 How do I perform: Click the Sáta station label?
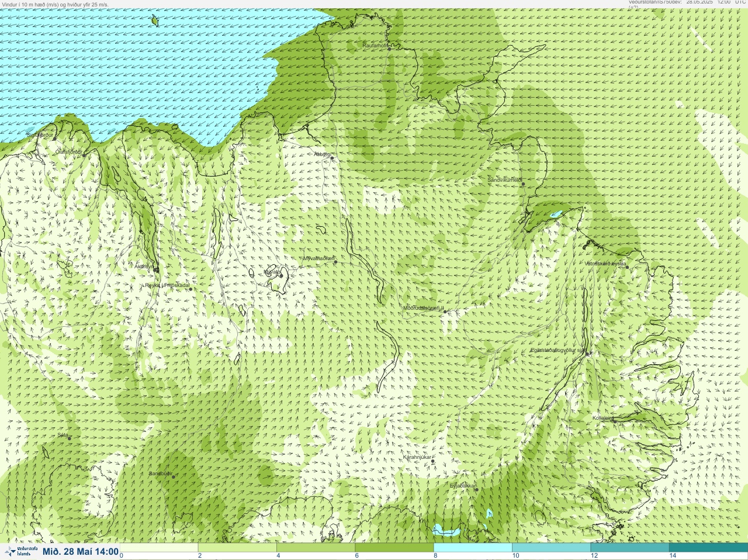pyautogui.click(x=63, y=435)
